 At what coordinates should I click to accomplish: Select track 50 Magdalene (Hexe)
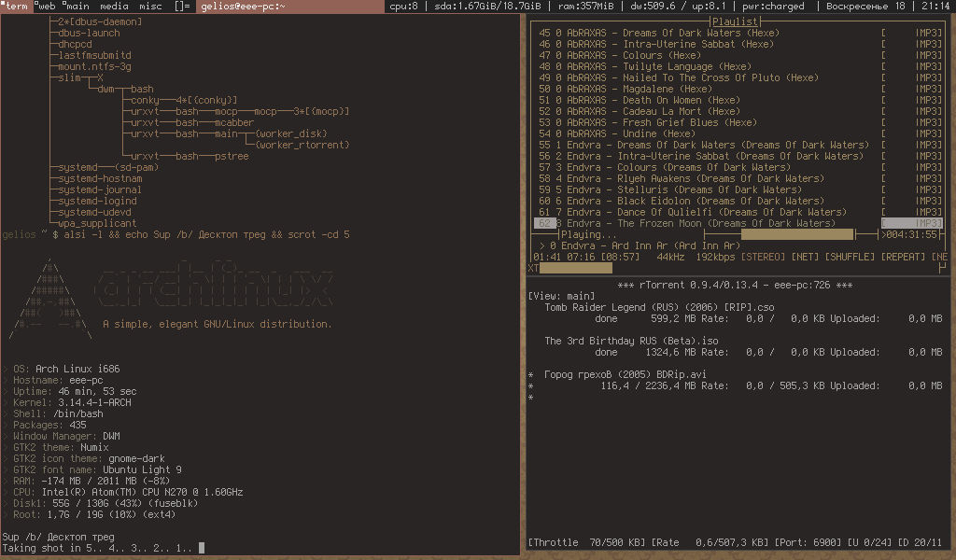pos(740,89)
